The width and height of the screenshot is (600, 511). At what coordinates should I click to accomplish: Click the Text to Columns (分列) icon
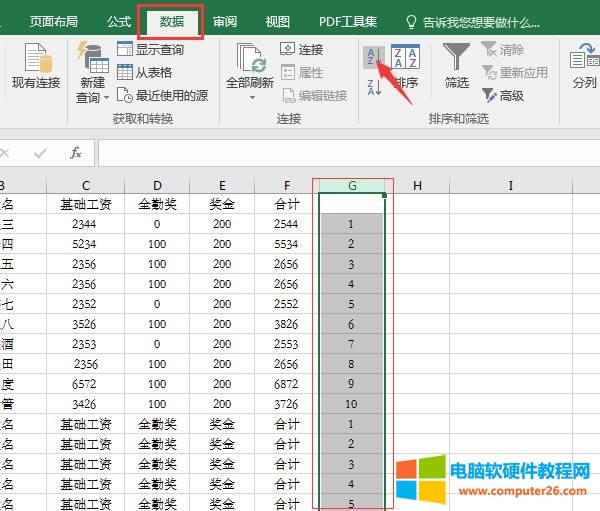click(x=584, y=67)
